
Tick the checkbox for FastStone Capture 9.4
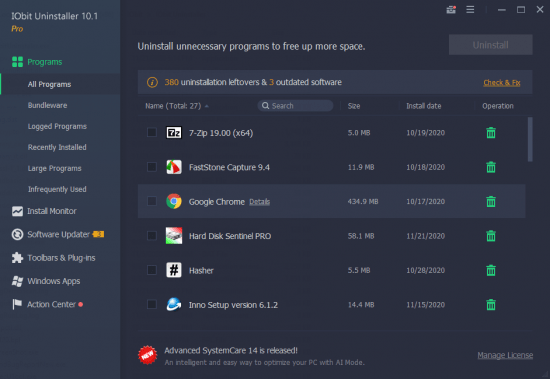(x=152, y=167)
